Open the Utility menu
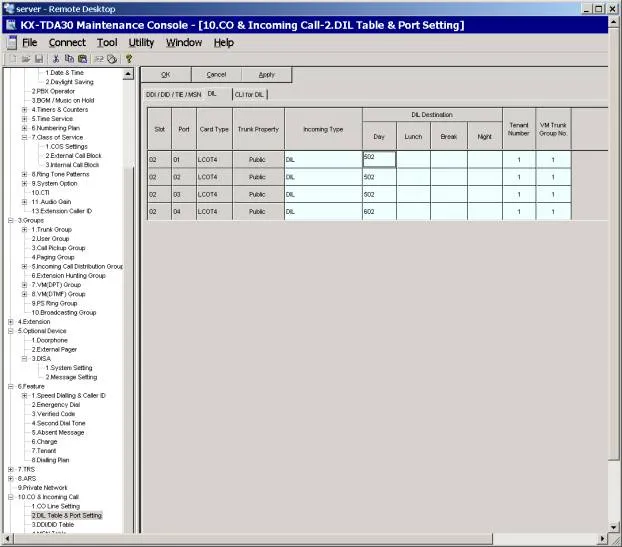 click(x=141, y=42)
